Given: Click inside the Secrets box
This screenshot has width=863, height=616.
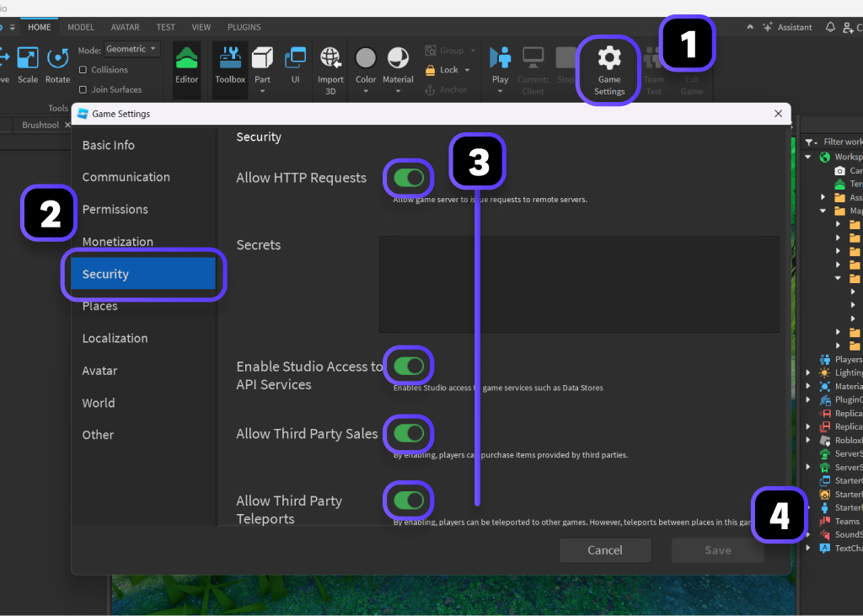Looking at the screenshot, I should [579, 284].
